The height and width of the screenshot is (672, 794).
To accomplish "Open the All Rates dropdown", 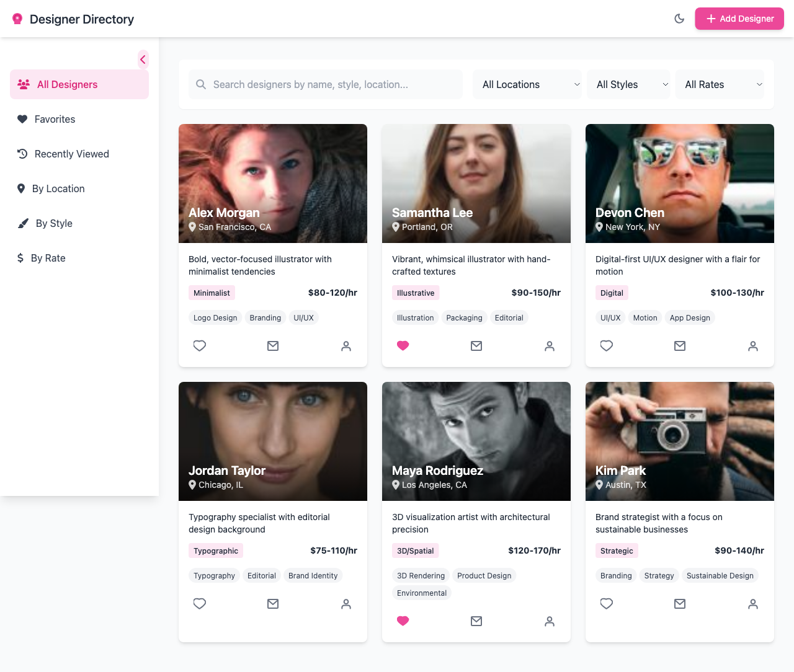I will (x=720, y=84).
